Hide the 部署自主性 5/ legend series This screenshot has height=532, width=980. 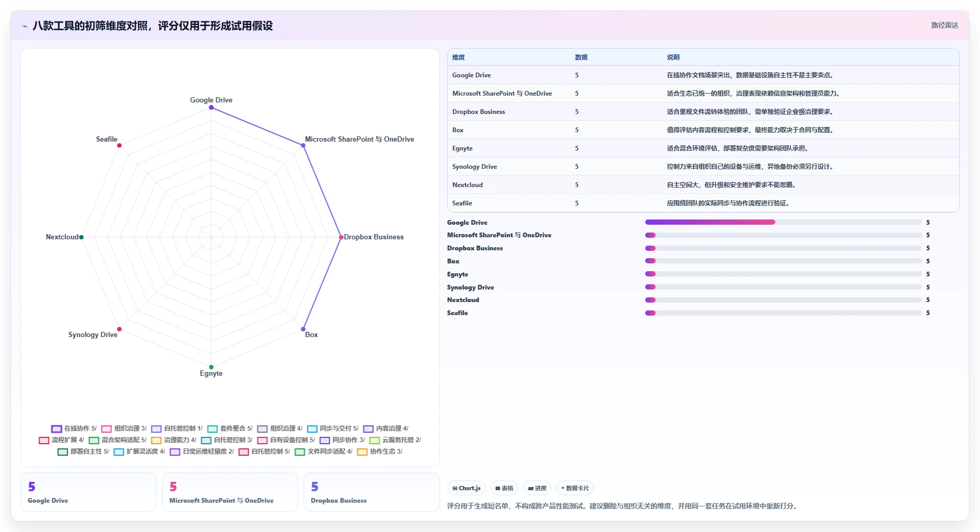83,452
